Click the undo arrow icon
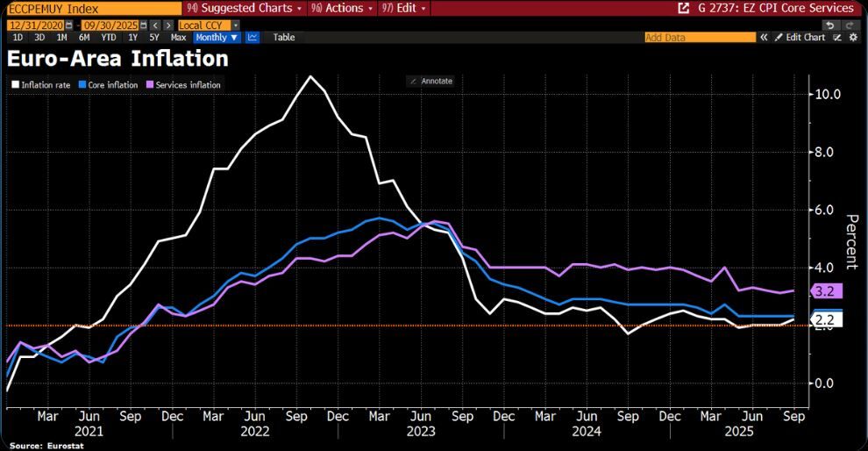The width and height of the screenshot is (868, 451). click(829, 25)
